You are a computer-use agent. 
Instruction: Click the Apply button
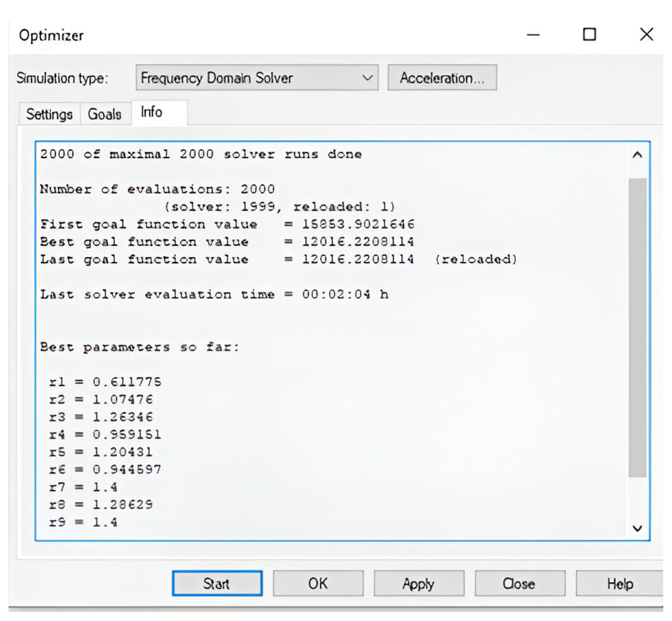pyautogui.click(x=419, y=583)
